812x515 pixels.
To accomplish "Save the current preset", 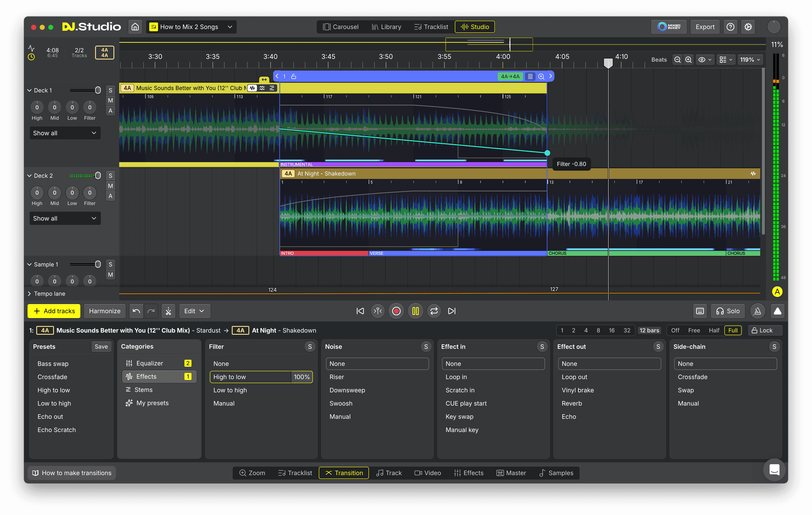I will pyautogui.click(x=101, y=347).
